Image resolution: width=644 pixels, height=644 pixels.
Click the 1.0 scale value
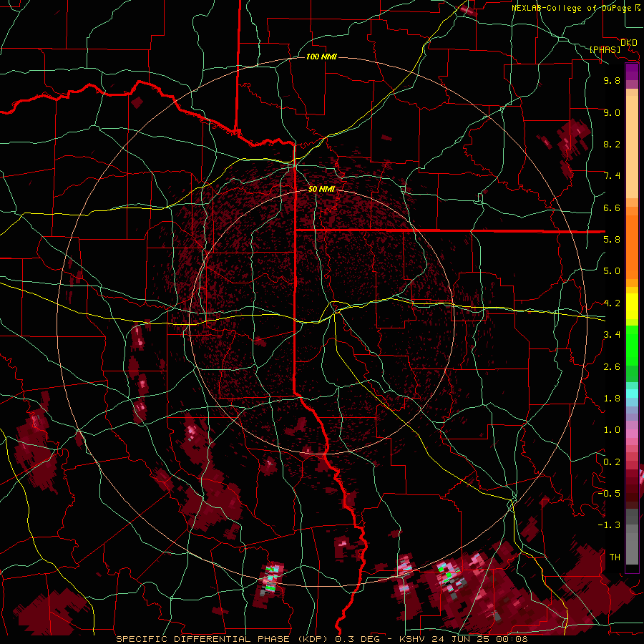pos(612,431)
